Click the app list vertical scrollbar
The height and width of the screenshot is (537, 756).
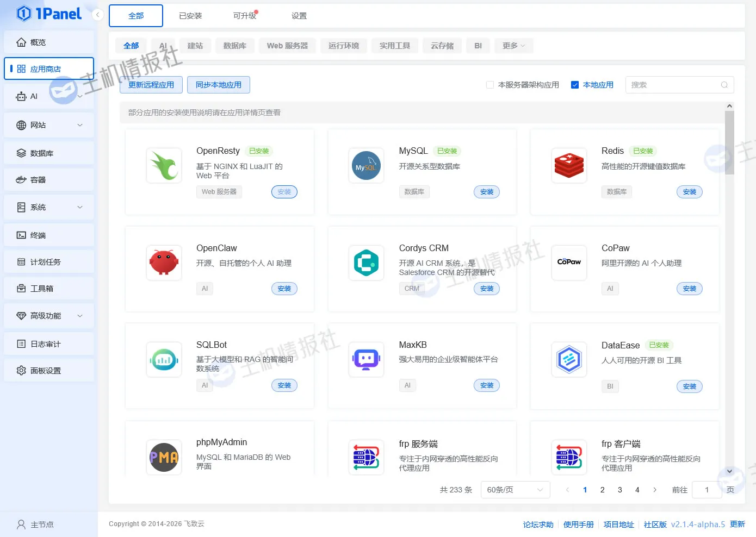(x=729, y=142)
